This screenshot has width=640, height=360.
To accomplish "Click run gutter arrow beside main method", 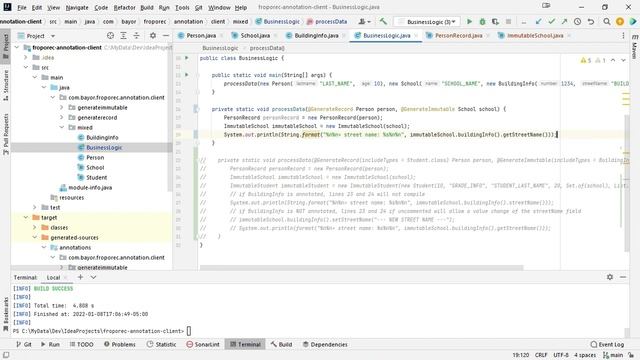I will tap(187, 75).
